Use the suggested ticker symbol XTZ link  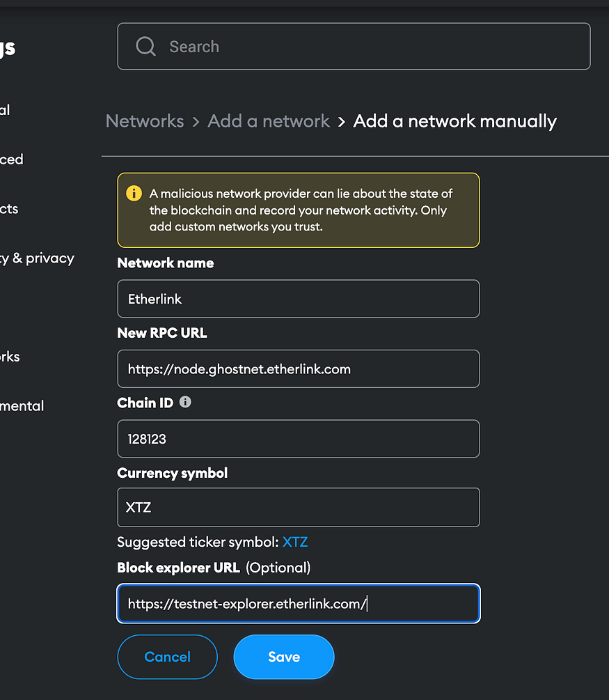click(x=295, y=542)
